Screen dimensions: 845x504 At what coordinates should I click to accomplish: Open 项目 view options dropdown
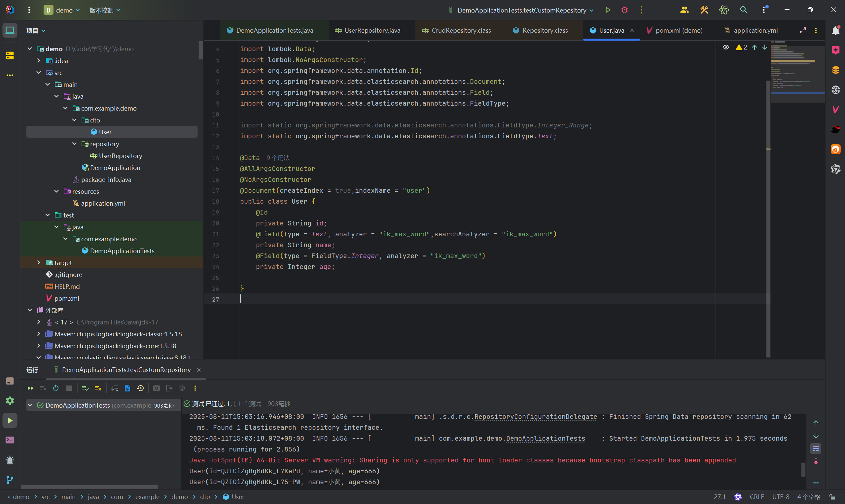pos(36,31)
